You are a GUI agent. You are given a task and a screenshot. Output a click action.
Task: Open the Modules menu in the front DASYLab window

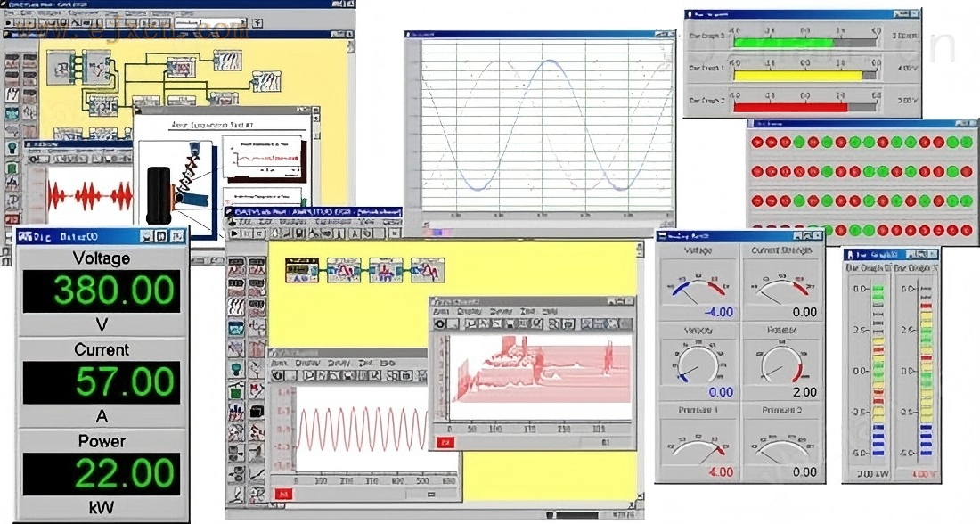click(x=293, y=222)
